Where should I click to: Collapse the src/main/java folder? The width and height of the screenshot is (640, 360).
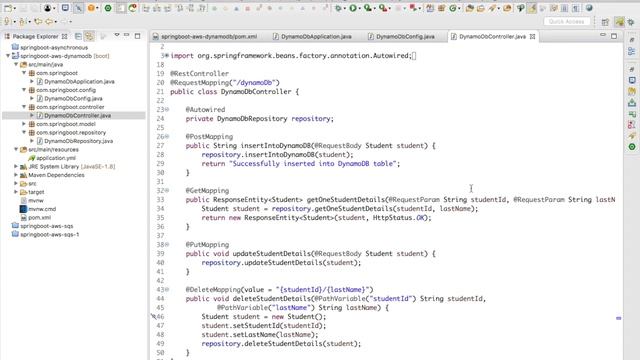16,64
